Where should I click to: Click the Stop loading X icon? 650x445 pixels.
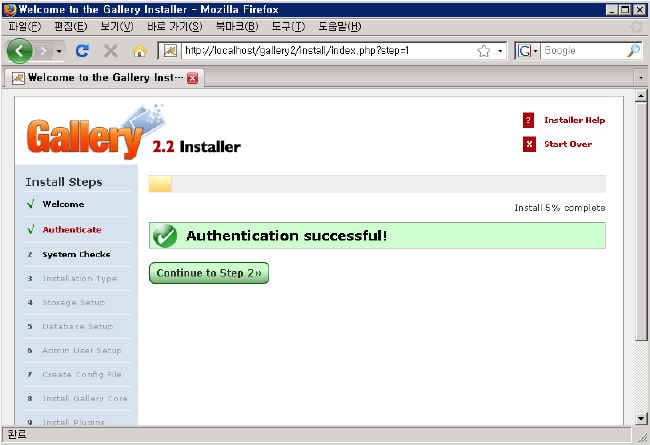(x=111, y=50)
